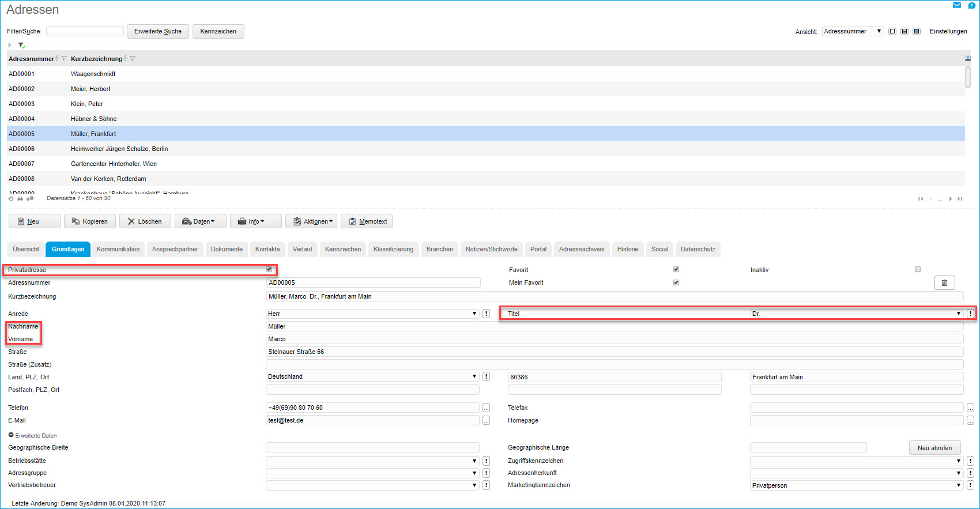Switch to the Kommunikation tab

(x=118, y=249)
